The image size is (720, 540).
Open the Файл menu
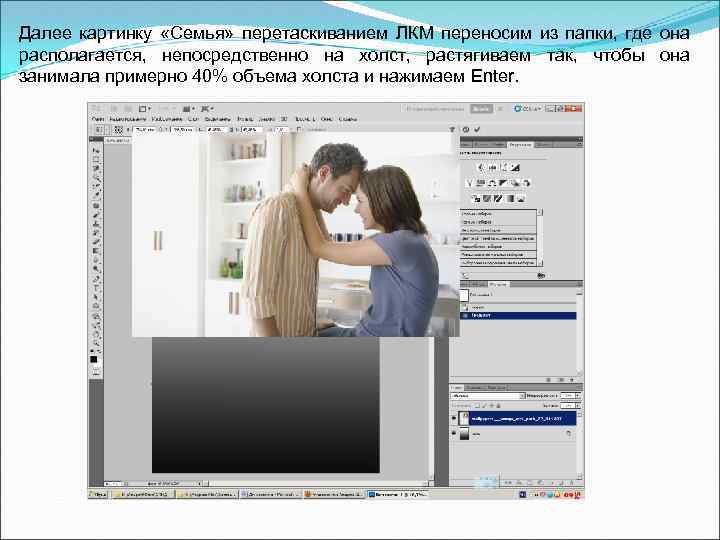98,119
